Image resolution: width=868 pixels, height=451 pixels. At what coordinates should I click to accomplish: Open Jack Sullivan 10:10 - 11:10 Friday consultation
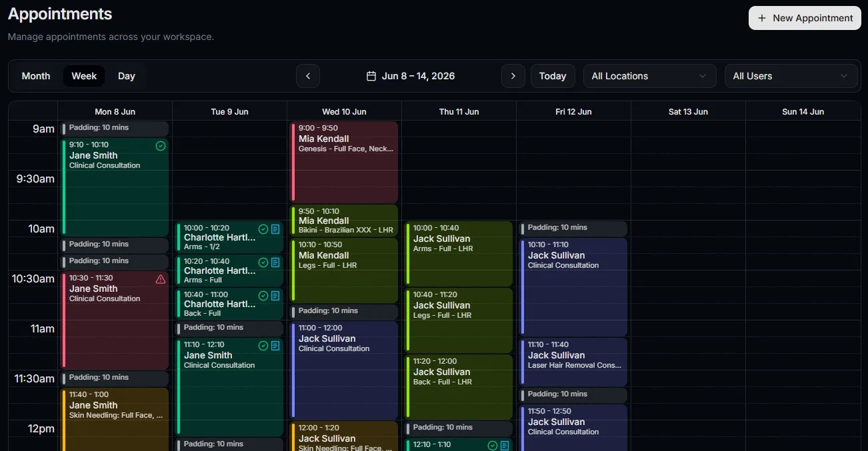573,287
